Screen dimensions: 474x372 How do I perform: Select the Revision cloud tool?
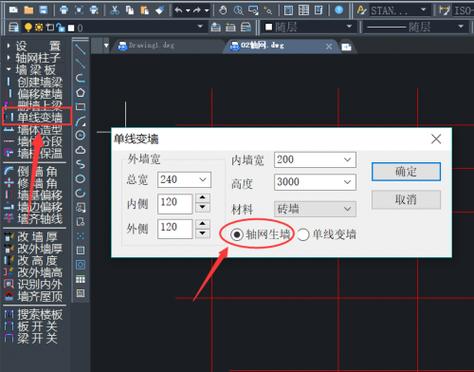(x=80, y=150)
